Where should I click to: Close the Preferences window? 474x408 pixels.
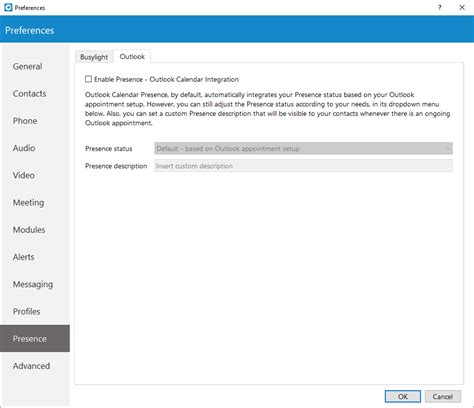coord(462,7)
